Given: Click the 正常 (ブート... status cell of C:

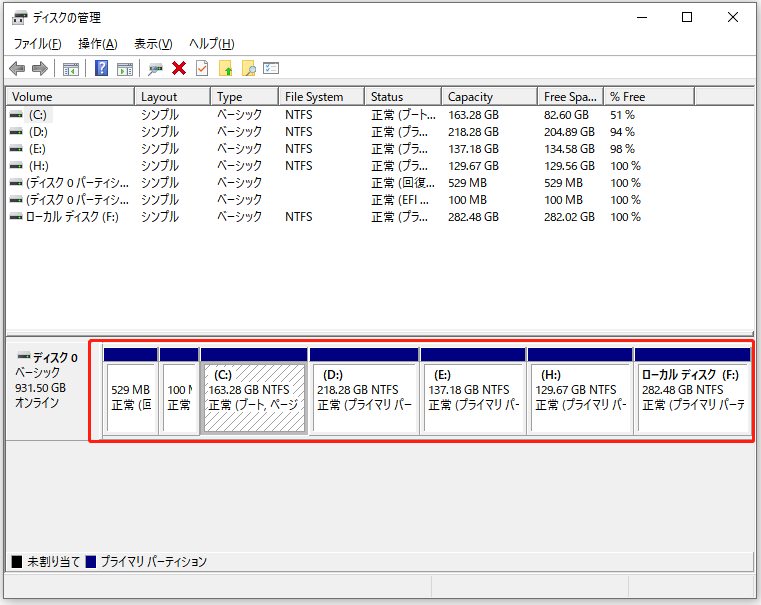Looking at the screenshot, I should click(403, 115).
